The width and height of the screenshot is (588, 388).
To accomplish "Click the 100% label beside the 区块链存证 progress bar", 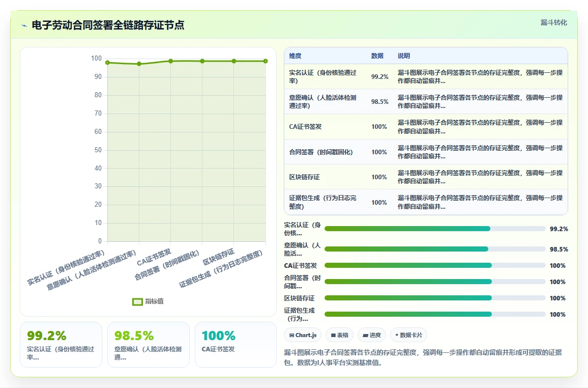I will [x=557, y=298].
